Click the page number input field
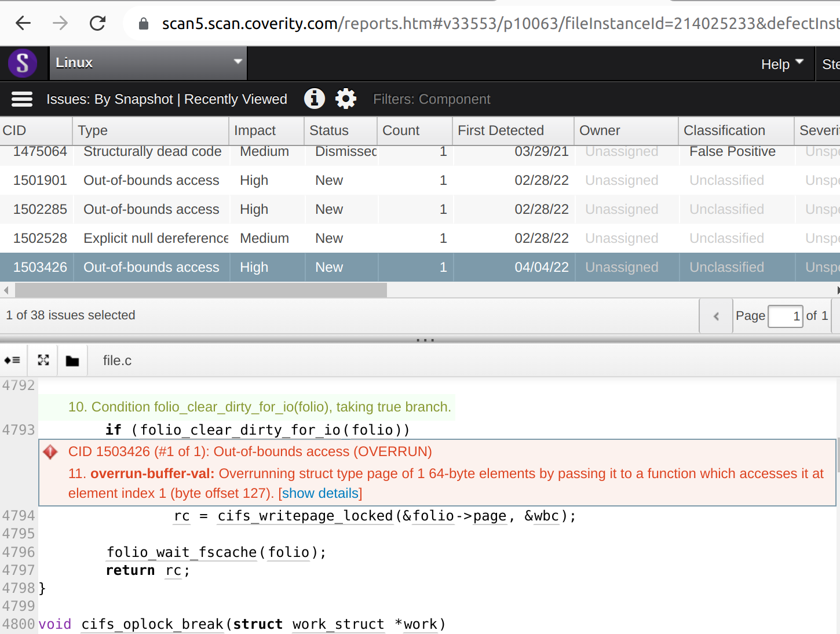Image resolution: width=840 pixels, height=634 pixels. [x=785, y=316]
